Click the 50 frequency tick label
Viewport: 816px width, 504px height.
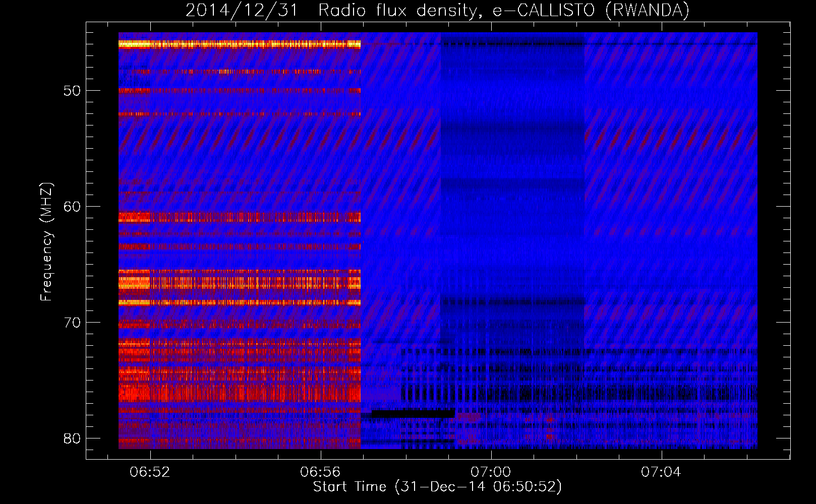pyautogui.click(x=72, y=91)
